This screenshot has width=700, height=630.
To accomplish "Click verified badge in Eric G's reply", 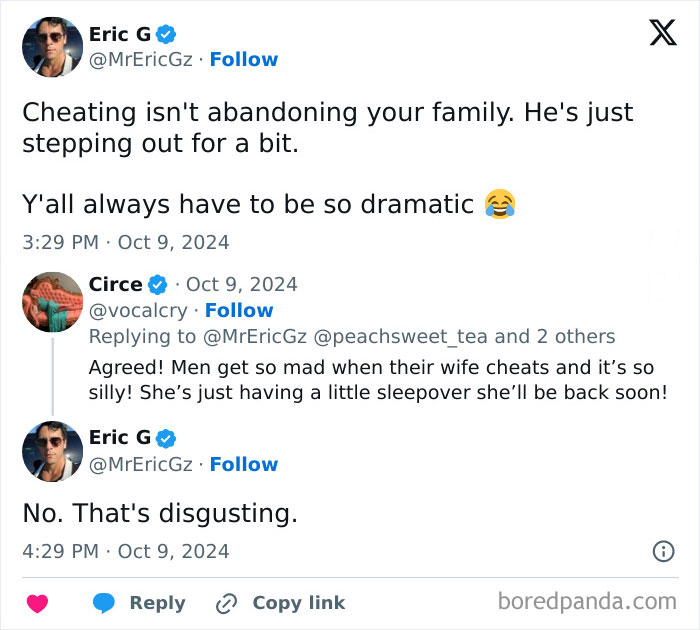I will pyautogui.click(x=167, y=438).
